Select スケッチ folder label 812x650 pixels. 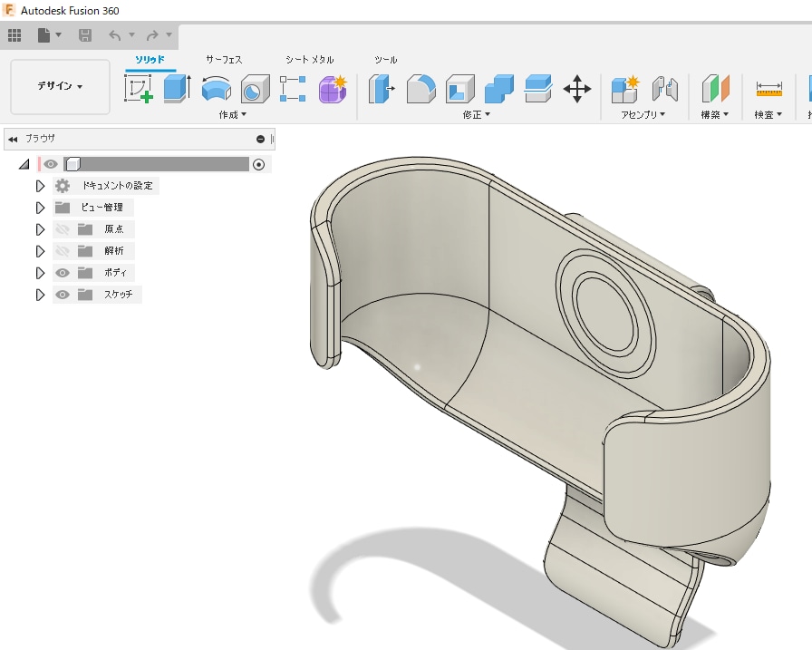coord(118,295)
